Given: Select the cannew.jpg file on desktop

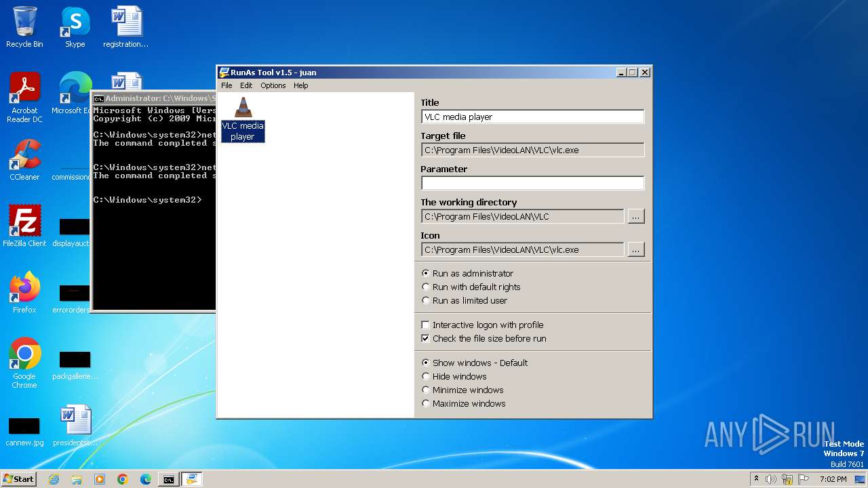Looking at the screenshot, I should 24,432.
